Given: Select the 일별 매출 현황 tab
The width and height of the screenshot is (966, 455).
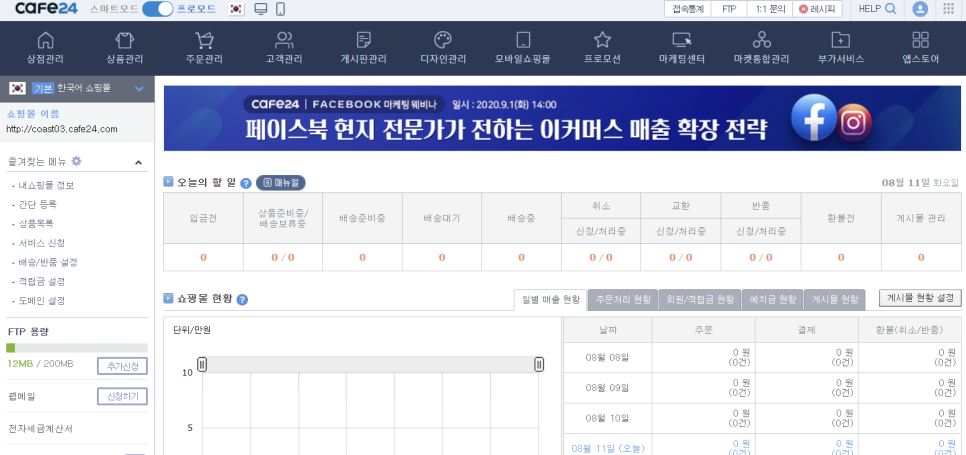Looking at the screenshot, I should coord(551,300).
